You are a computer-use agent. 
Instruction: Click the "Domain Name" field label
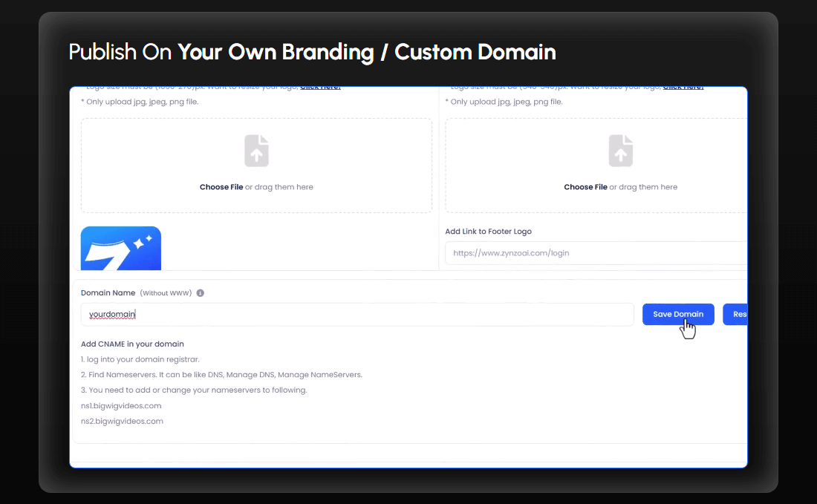(x=108, y=293)
